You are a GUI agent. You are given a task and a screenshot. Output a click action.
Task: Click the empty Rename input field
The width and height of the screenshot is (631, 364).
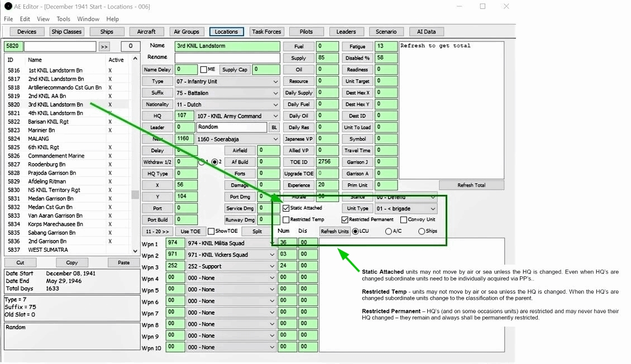pos(227,58)
